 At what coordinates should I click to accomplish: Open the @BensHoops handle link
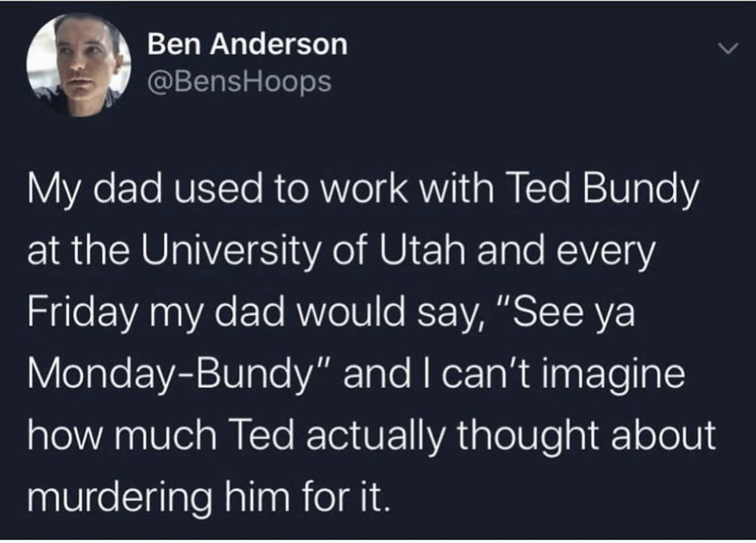[240, 81]
